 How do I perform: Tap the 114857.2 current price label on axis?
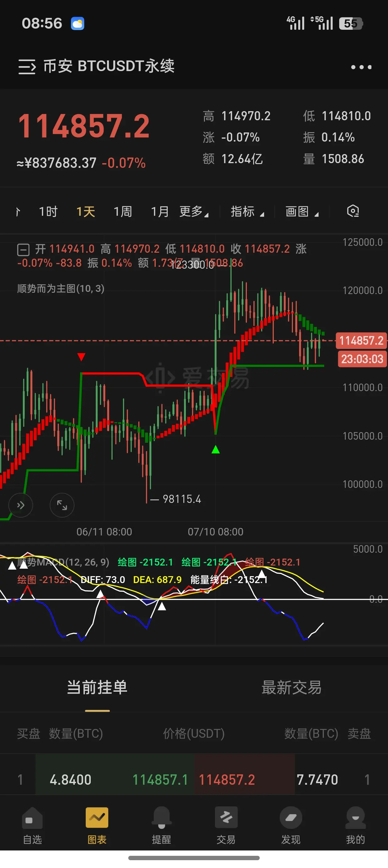(361, 341)
